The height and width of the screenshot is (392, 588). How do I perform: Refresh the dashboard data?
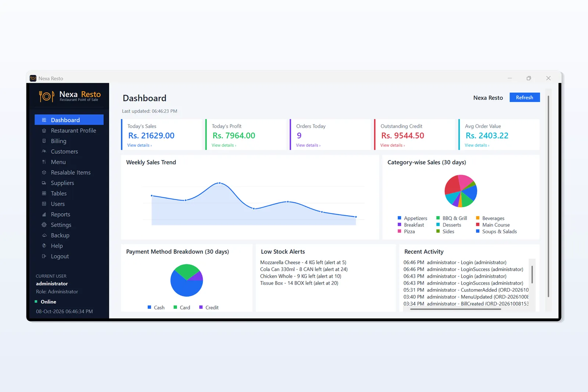pyautogui.click(x=524, y=97)
